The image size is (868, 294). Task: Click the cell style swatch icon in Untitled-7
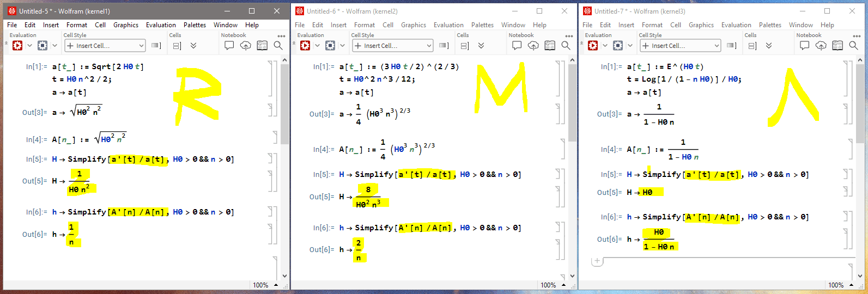point(732,46)
